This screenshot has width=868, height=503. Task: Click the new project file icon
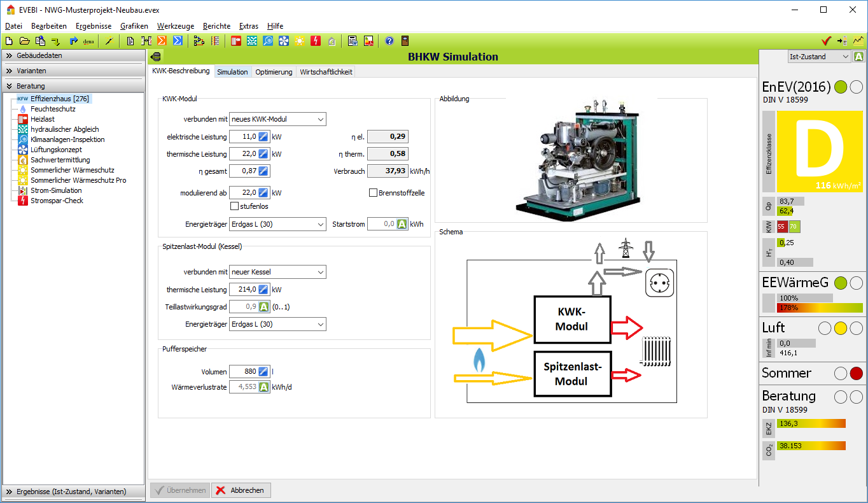point(9,41)
